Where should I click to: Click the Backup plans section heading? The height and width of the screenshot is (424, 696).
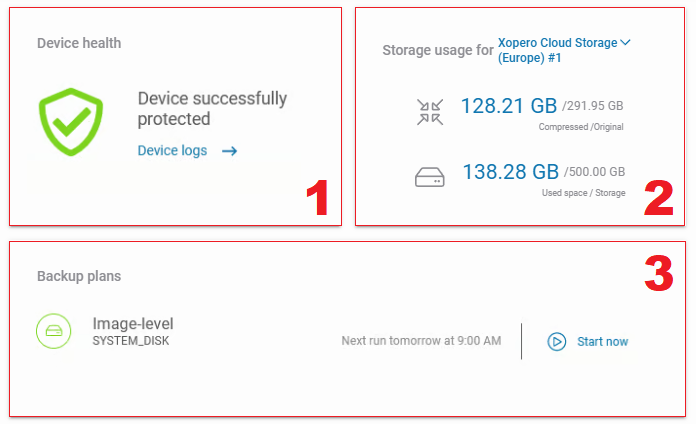tap(79, 275)
